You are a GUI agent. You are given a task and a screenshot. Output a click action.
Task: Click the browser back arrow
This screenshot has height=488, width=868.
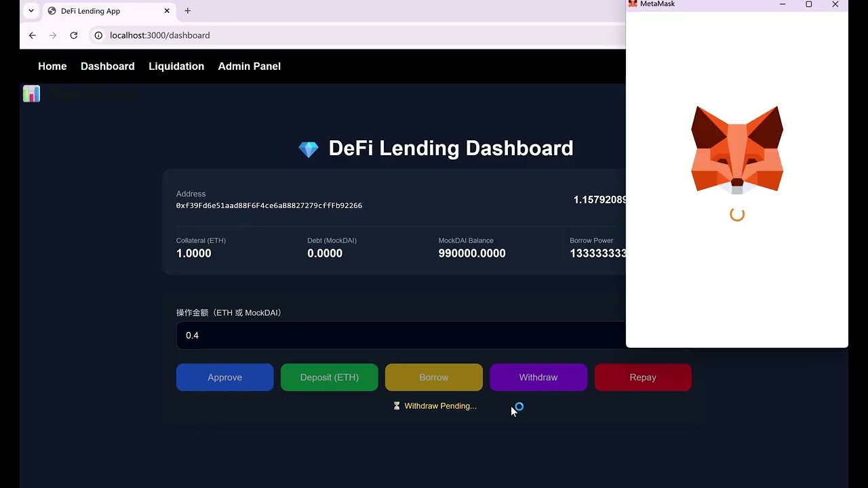pyautogui.click(x=33, y=35)
